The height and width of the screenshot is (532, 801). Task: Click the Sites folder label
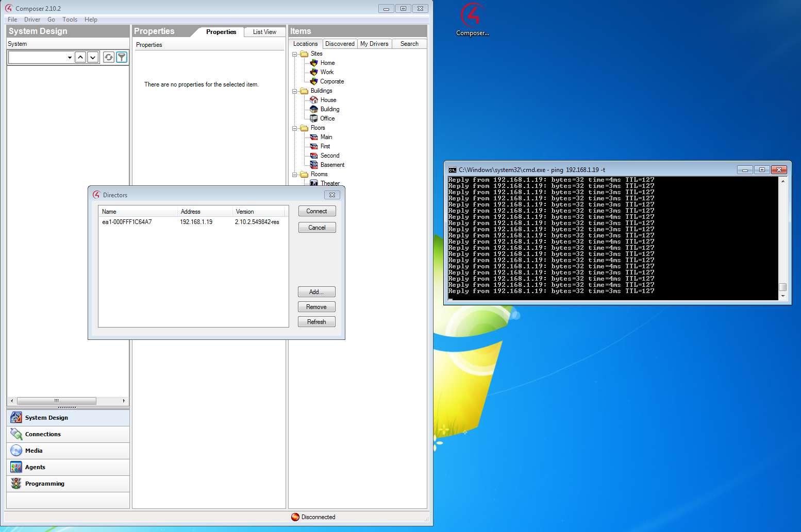316,54
